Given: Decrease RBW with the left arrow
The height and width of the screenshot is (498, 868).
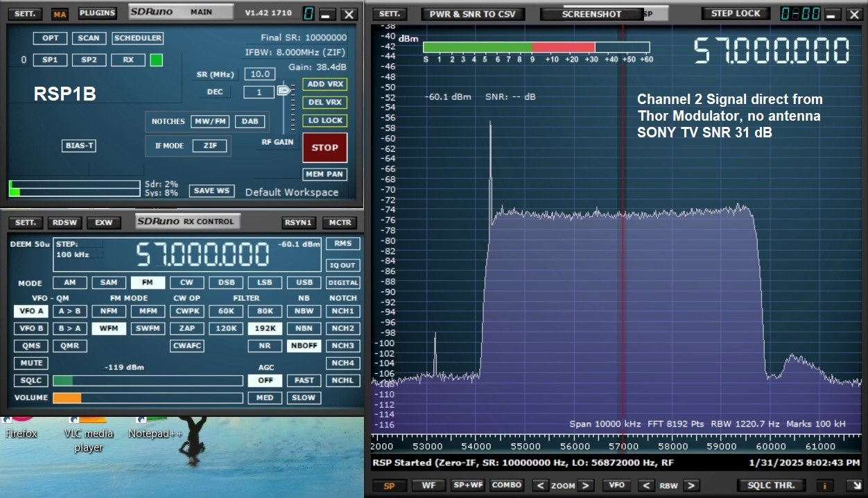Looking at the screenshot, I should [646, 486].
